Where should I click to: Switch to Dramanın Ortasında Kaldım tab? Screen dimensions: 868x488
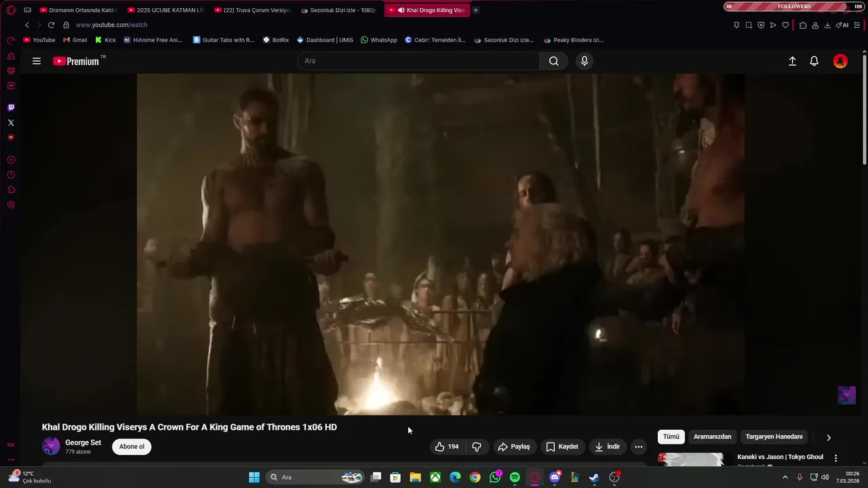tap(78, 10)
